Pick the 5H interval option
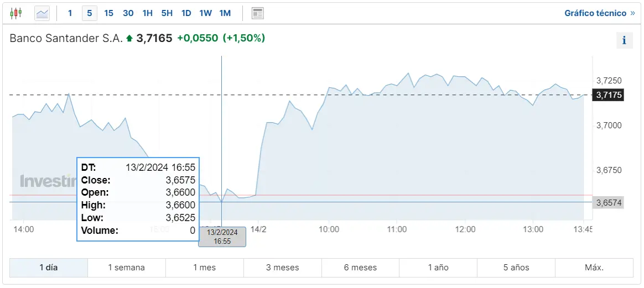The width and height of the screenshot is (644, 288). (167, 13)
